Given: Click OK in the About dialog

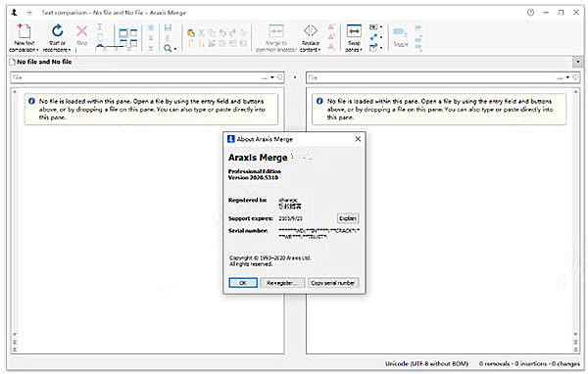Looking at the screenshot, I should click(243, 283).
